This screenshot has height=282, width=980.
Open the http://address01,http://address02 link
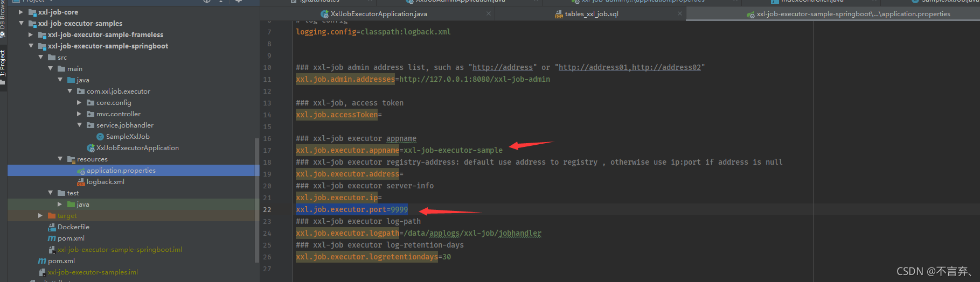(x=630, y=67)
